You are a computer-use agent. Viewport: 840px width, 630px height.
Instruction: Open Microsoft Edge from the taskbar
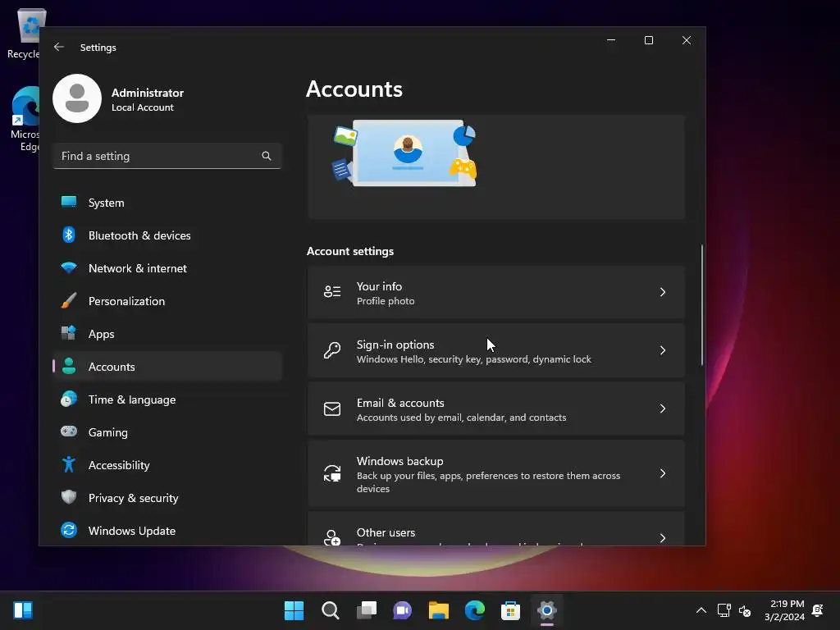475,610
